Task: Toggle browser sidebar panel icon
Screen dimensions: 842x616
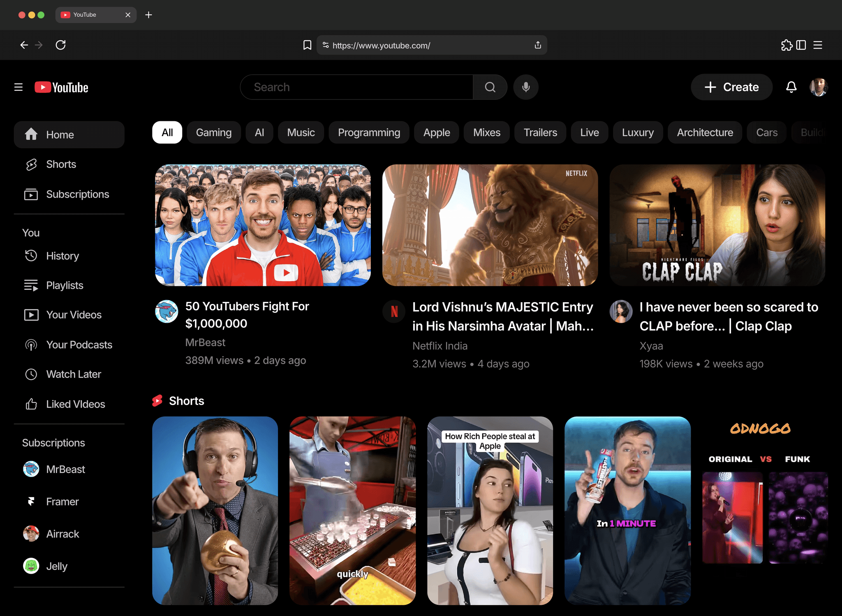Action: pyautogui.click(x=801, y=45)
